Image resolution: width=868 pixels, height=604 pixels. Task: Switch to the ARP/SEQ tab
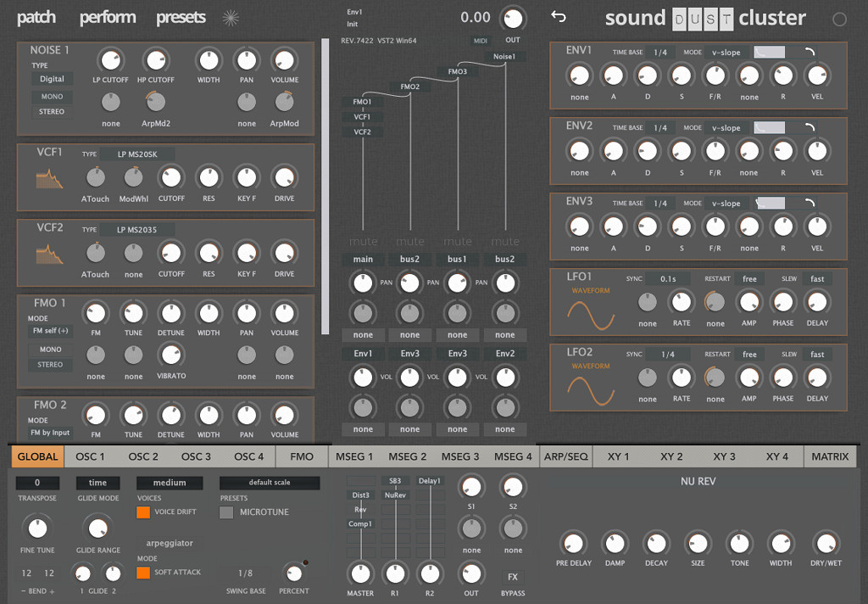[x=565, y=456]
